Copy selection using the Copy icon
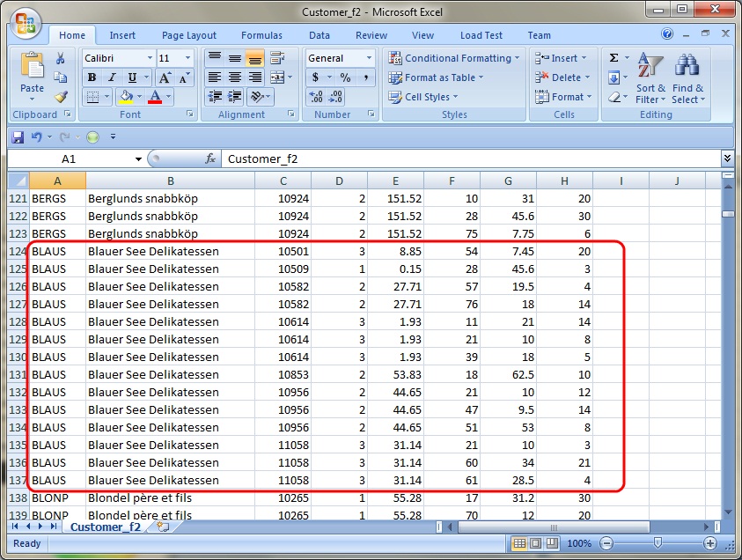 point(61,77)
